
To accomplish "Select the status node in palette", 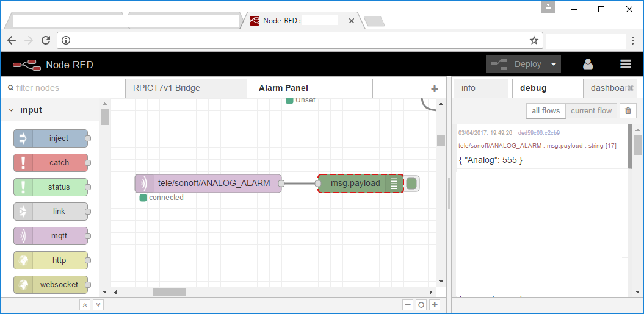I will pyautogui.click(x=51, y=187).
